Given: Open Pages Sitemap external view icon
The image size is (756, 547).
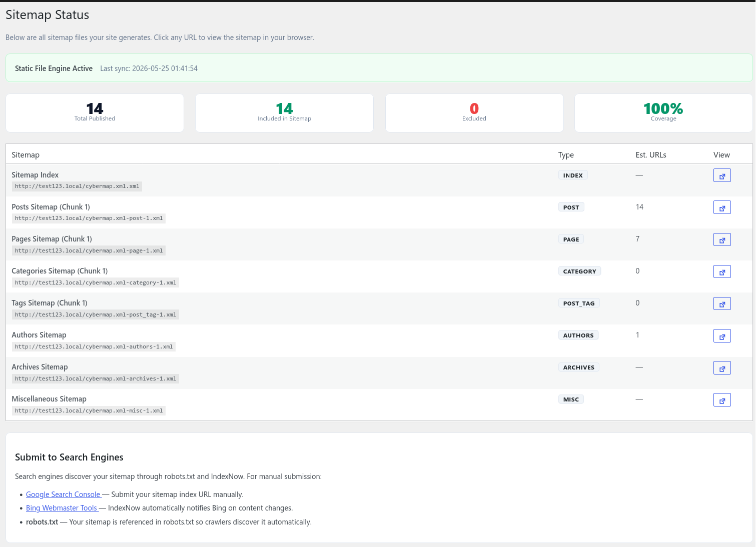Looking at the screenshot, I should point(722,239).
